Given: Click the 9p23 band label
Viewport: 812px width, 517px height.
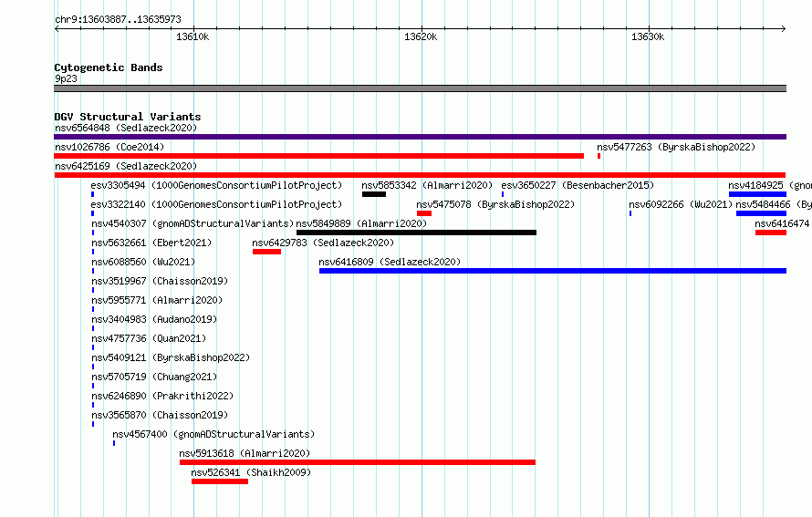Looking at the screenshot, I should (66, 78).
